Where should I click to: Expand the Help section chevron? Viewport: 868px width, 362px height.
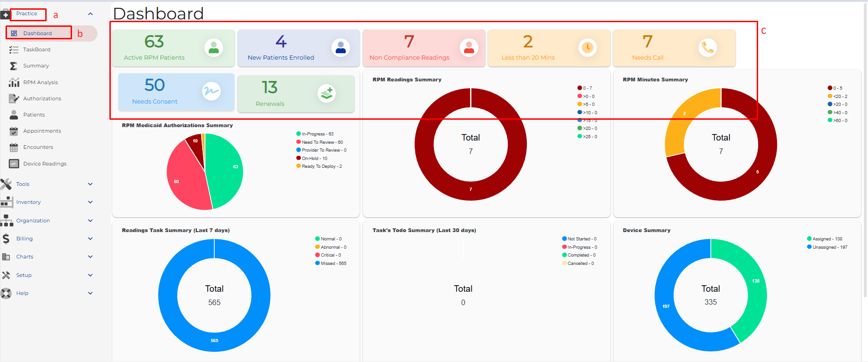[90, 293]
